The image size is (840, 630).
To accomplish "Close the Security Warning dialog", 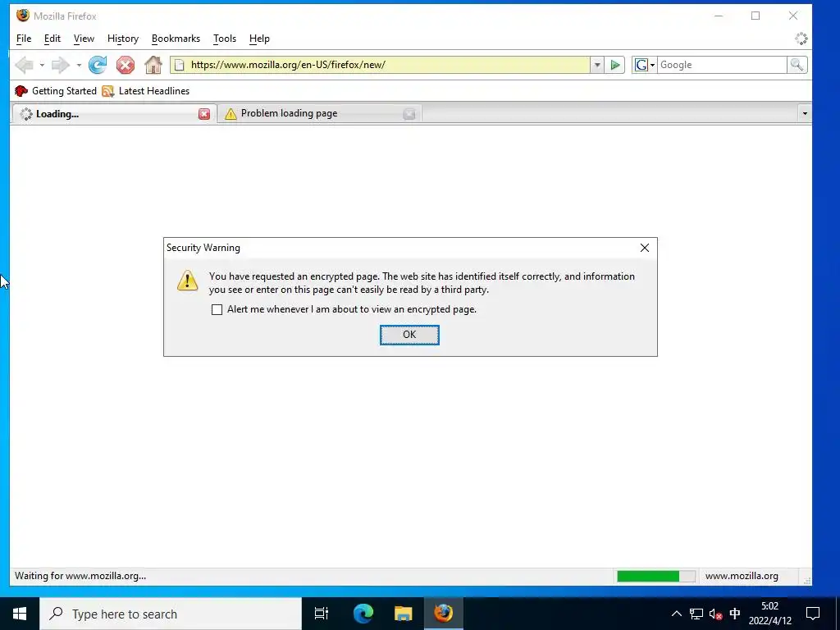I will point(645,248).
